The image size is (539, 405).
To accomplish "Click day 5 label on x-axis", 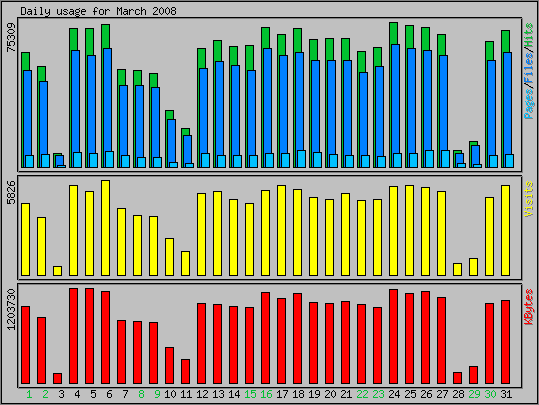I will pos(93,394).
